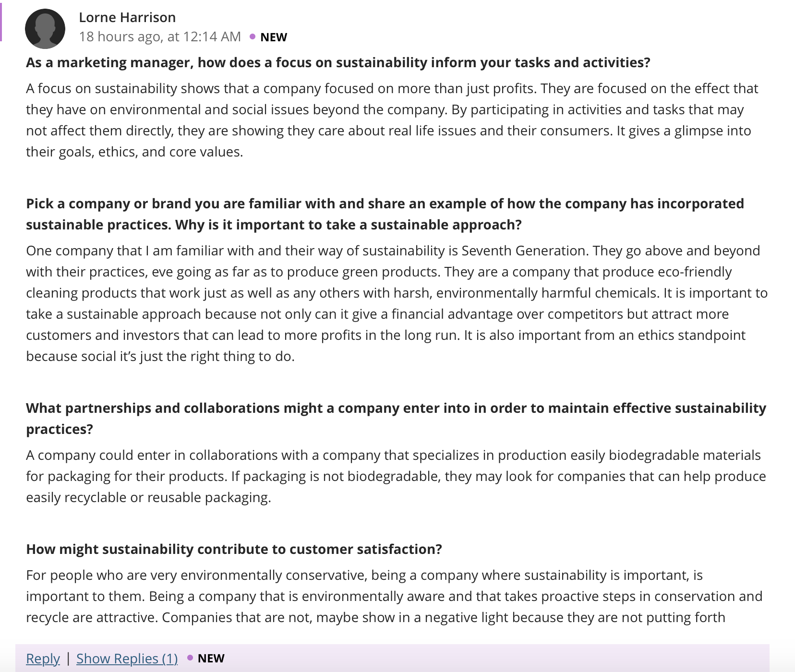Image resolution: width=795 pixels, height=672 pixels.
Task: Click the heading about marketing manager sustainability
Action: [x=338, y=62]
